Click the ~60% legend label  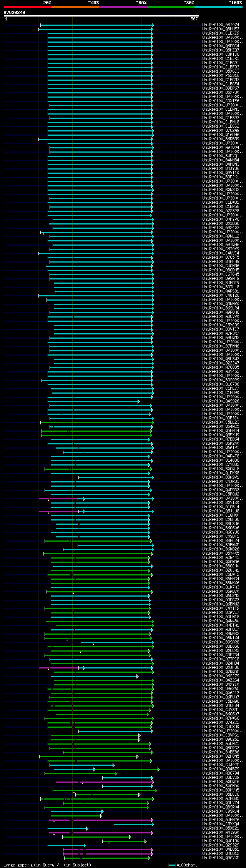141,3
